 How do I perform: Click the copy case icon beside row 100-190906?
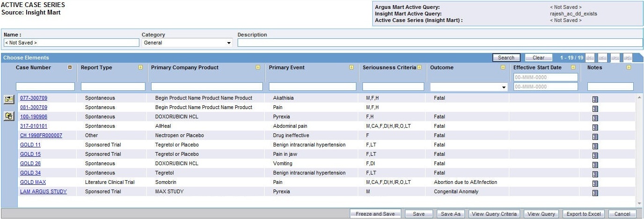tap(9, 117)
